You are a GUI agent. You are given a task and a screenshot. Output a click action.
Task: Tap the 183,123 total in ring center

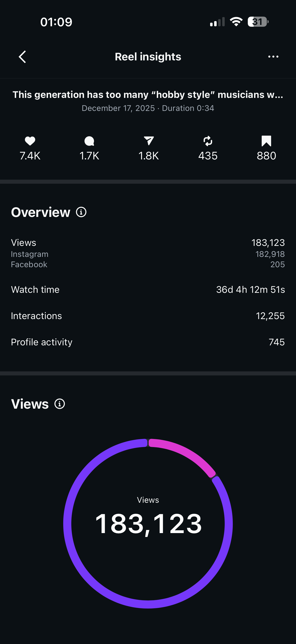[148, 523]
